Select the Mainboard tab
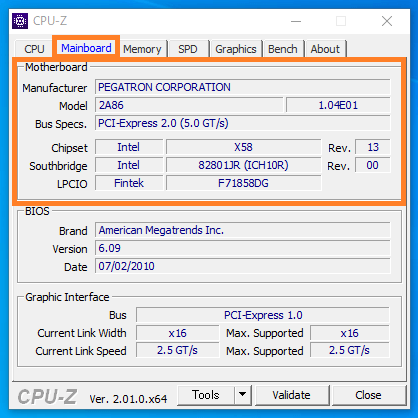The width and height of the screenshot is (418, 418). (86, 48)
